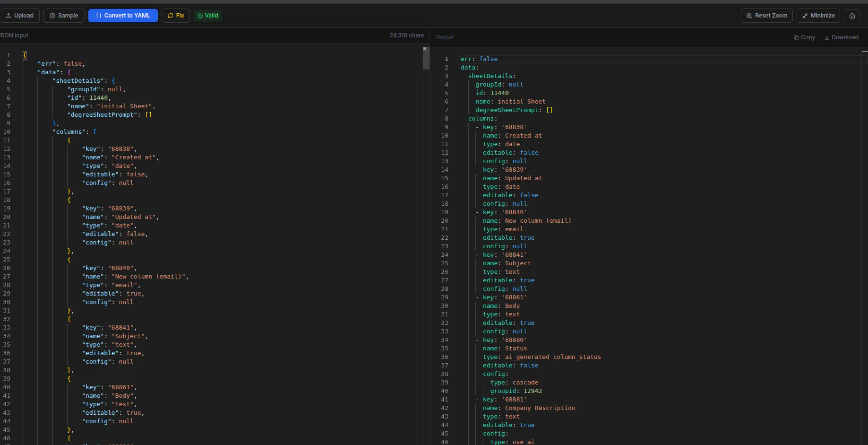Minimize the editor view

(x=818, y=16)
